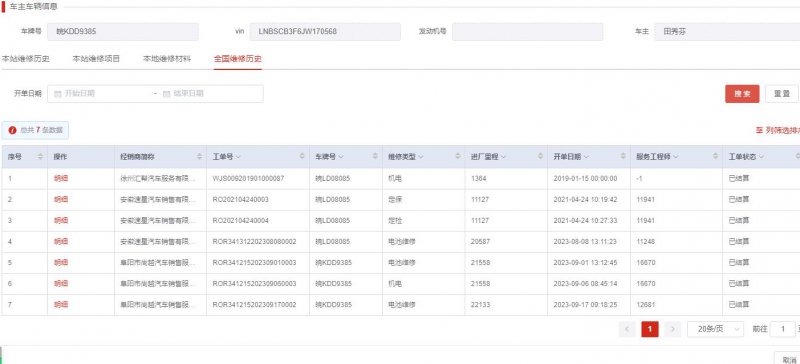Open the 列筛选 column filter icon

759,130
